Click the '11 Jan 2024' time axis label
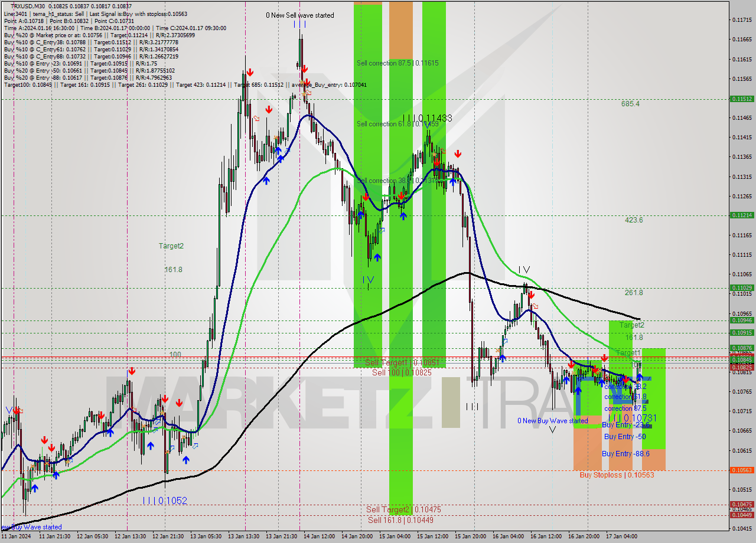This screenshot has height=543, width=756. pyautogui.click(x=16, y=537)
